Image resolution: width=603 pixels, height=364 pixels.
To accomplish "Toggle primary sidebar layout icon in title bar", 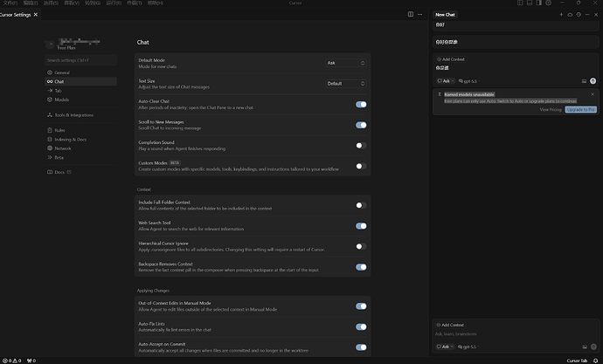I will tap(520, 3).
